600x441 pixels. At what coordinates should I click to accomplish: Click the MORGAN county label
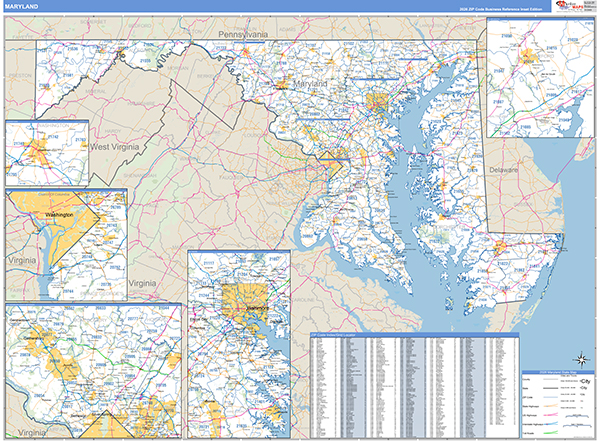pyautogui.click(x=178, y=69)
